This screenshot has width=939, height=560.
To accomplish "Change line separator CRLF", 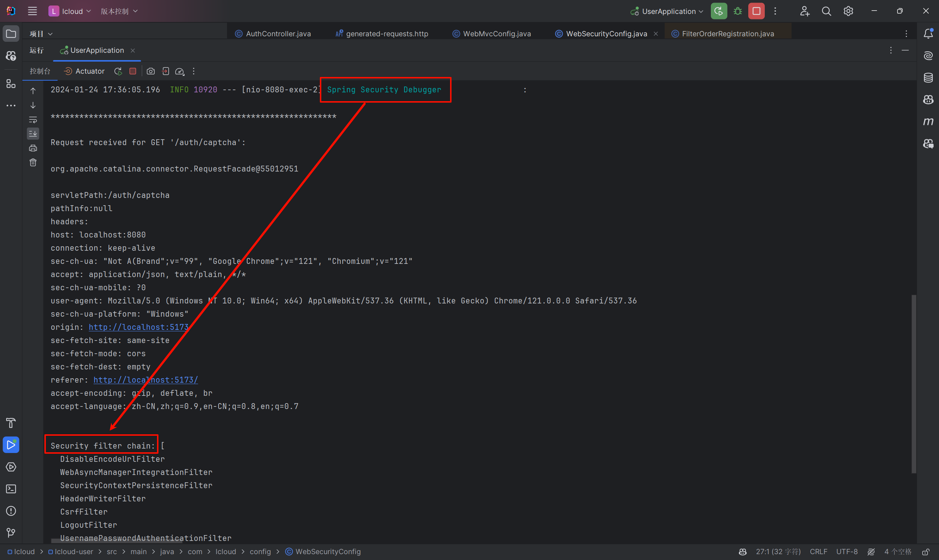I will point(819,552).
